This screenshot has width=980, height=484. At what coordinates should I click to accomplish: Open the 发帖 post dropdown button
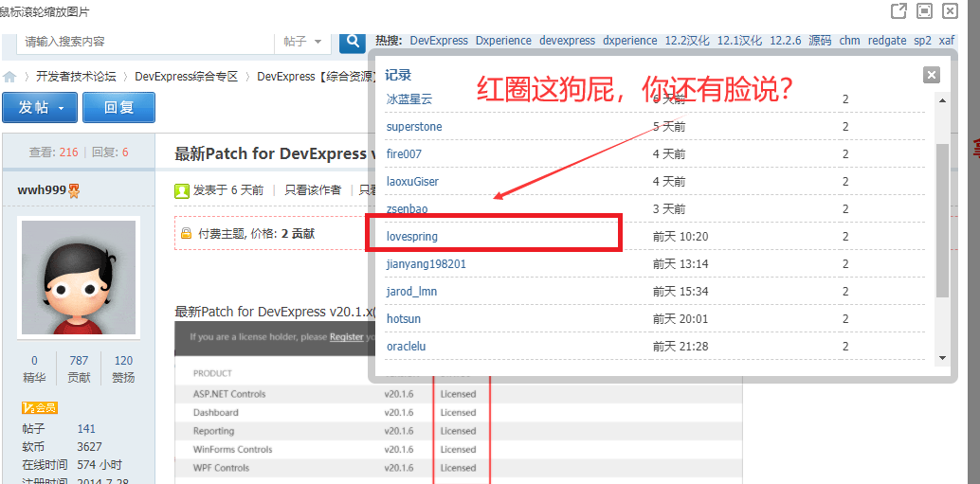point(40,107)
